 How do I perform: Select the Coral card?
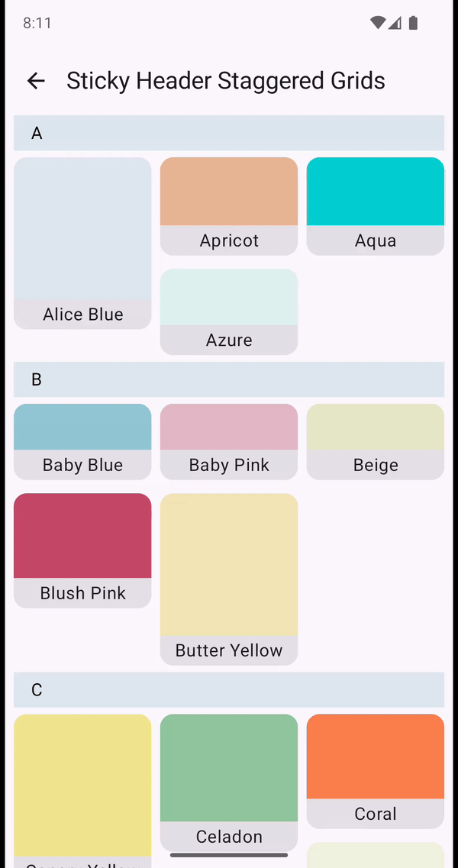(x=375, y=770)
